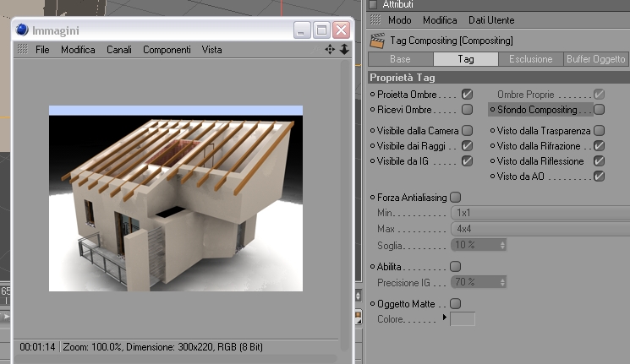The image size is (630, 364).
Task: Switch to the Buffer Oggetto tab
Action: click(595, 59)
